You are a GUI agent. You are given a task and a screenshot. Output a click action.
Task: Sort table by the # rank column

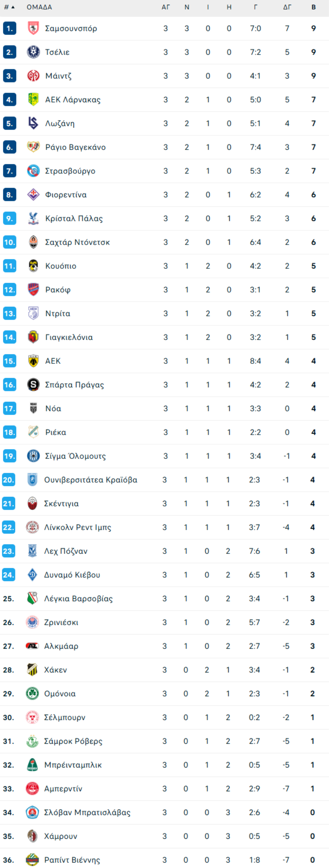(x=9, y=7)
